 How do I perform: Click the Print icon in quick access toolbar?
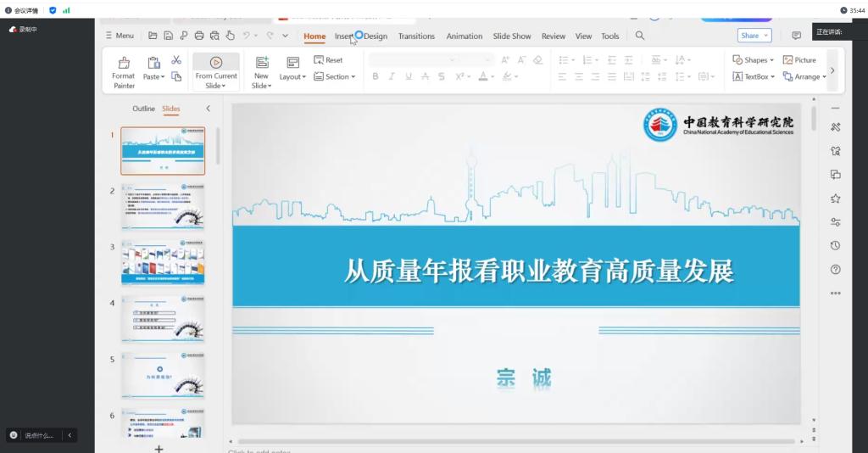(198, 36)
